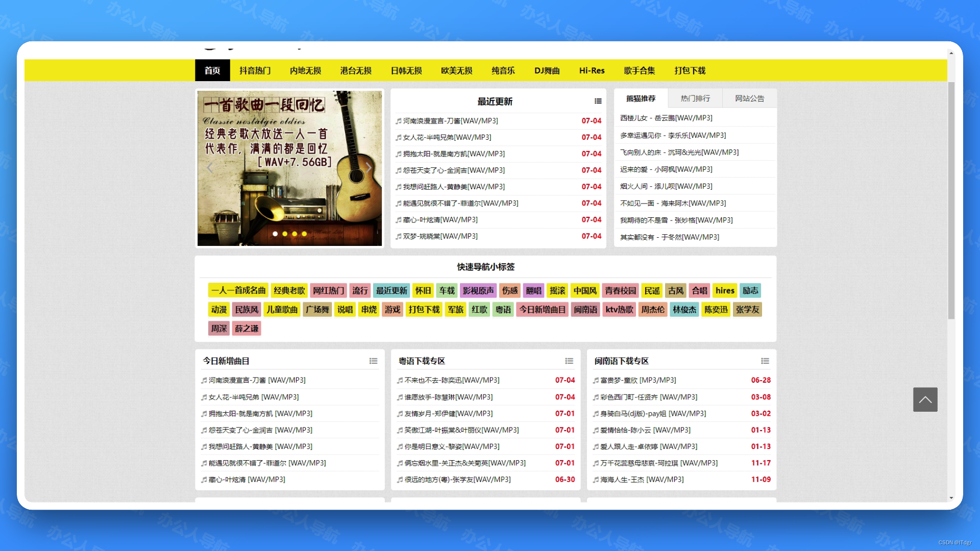980x551 pixels.
Task: Open the 抖音热门 navigation menu item
Action: click(255, 71)
